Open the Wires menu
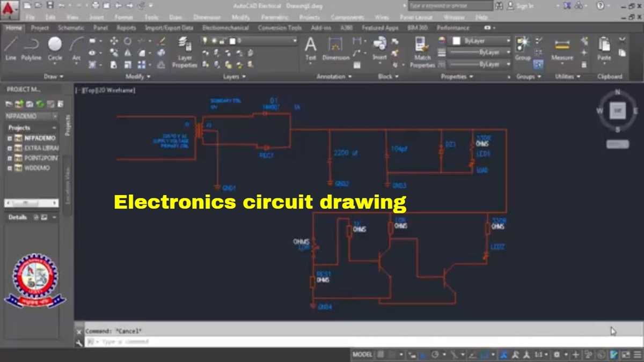Viewport: 644px width, 362px height. [x=382, y=17]
